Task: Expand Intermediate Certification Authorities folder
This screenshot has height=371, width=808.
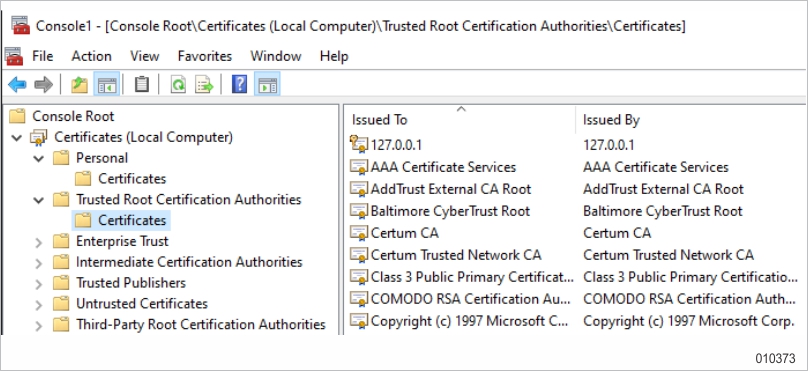Action: (39, 263)
